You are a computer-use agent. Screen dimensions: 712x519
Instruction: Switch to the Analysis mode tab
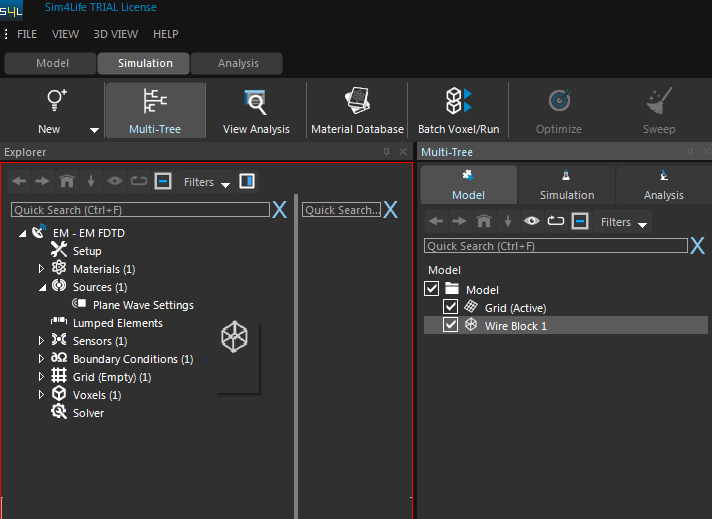238,63
